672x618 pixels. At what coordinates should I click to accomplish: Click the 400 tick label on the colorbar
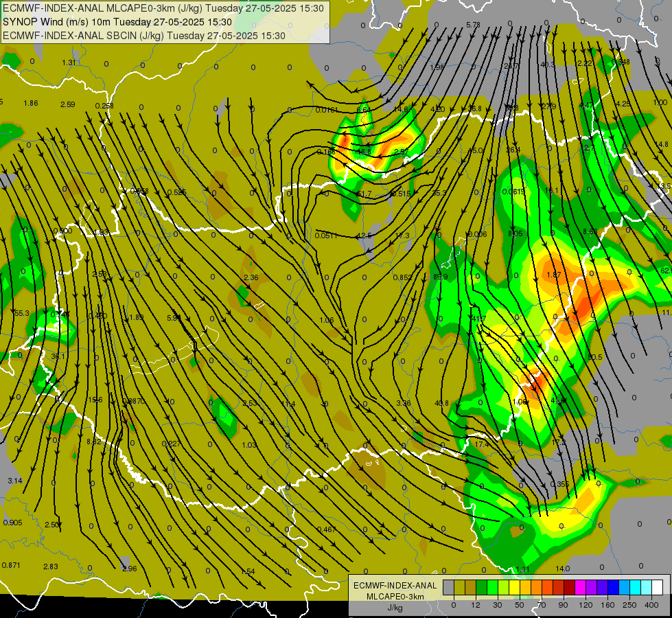pyautogui.click(x=651, y=605)
